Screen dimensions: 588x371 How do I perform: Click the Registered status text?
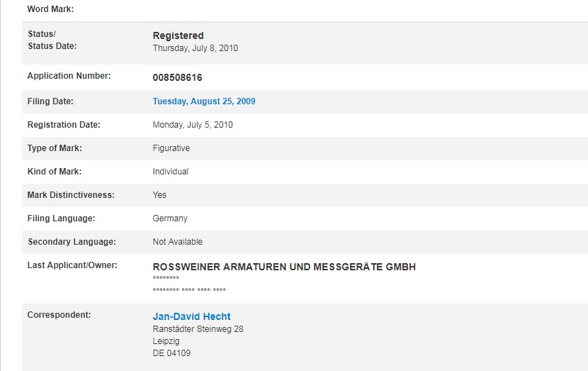(178, 35)
